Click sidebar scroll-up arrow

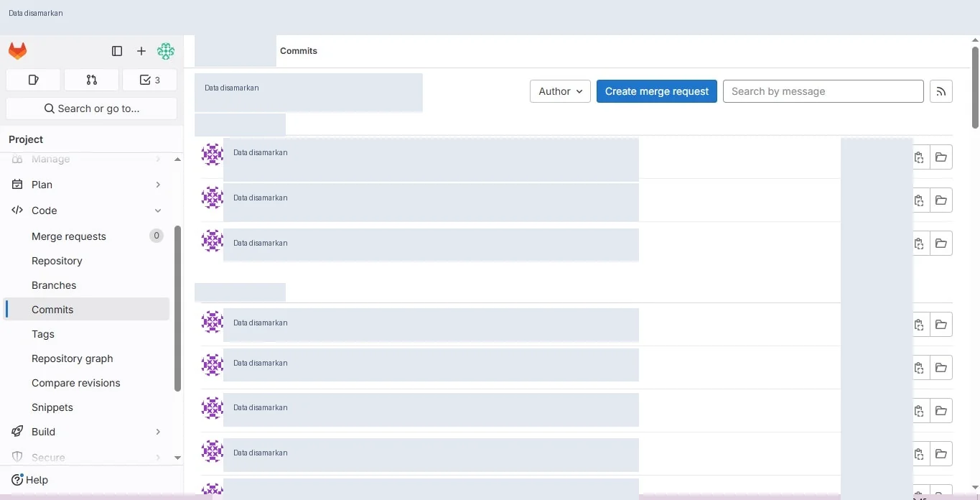pyautogui.click(x=178, y=159)
